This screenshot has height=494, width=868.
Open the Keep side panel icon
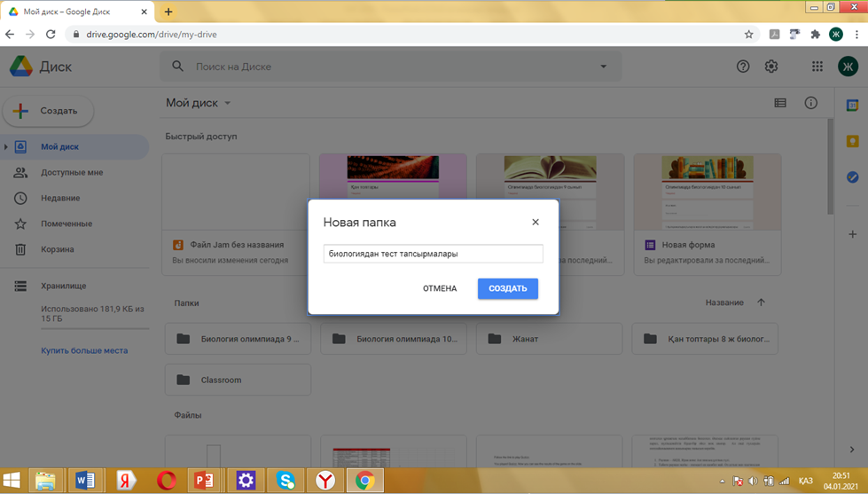pos(853,142)
